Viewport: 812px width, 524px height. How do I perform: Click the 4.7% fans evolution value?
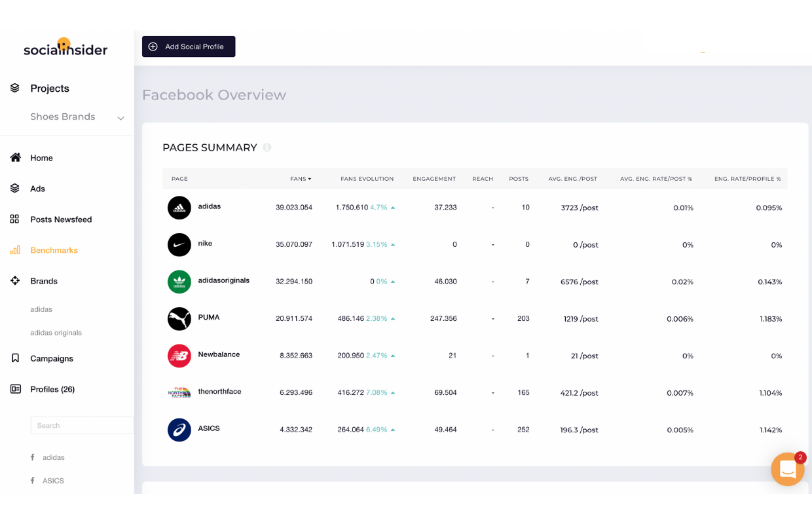pos(378,208)
